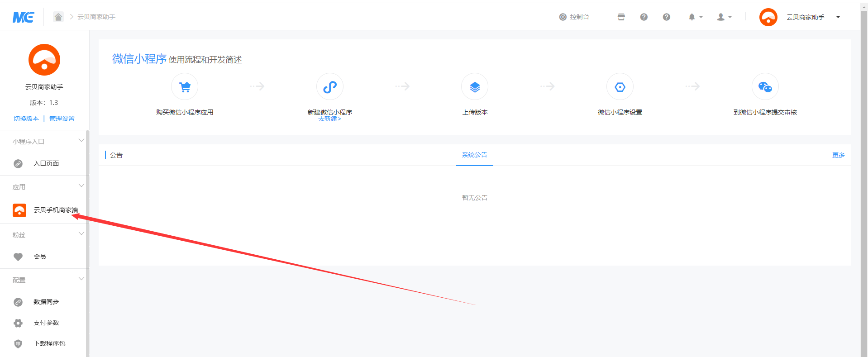Click the heart icon beside 会员

18,257
